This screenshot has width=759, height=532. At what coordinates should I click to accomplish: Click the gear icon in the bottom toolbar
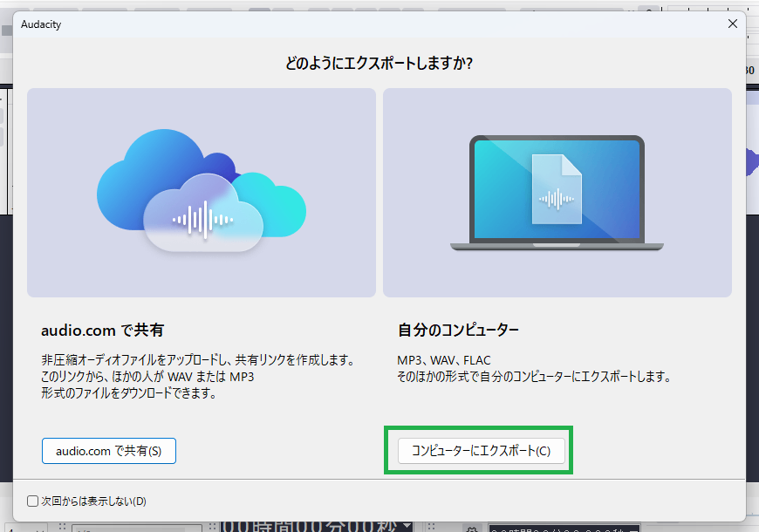pyautogui.click(x=472, y=528)
